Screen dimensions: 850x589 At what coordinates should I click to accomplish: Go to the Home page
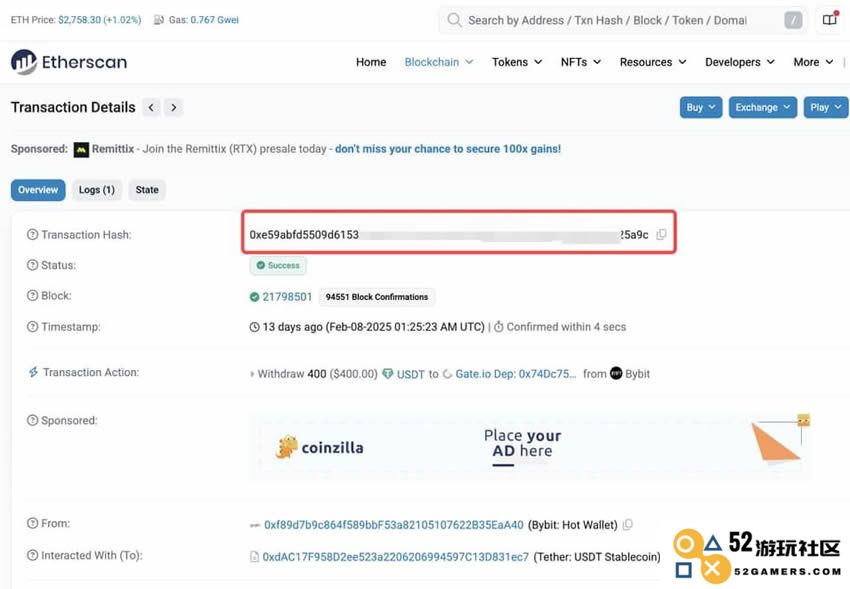(x=371, y=62)
